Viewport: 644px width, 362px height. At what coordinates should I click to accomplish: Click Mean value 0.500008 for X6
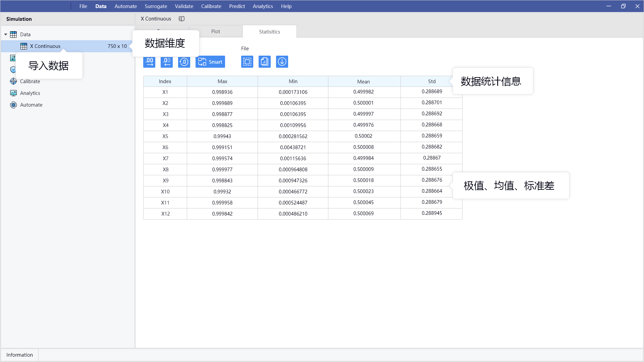coord(364,147)
